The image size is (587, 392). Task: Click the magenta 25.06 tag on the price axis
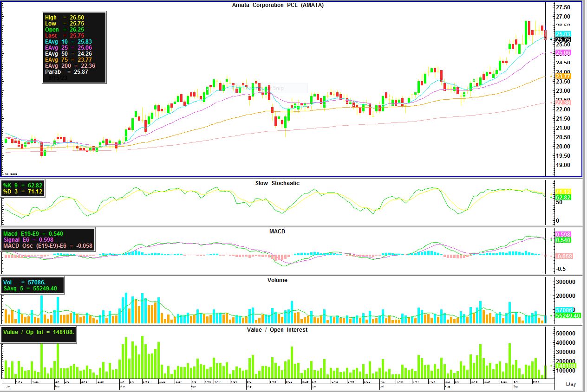pos(563,53)
